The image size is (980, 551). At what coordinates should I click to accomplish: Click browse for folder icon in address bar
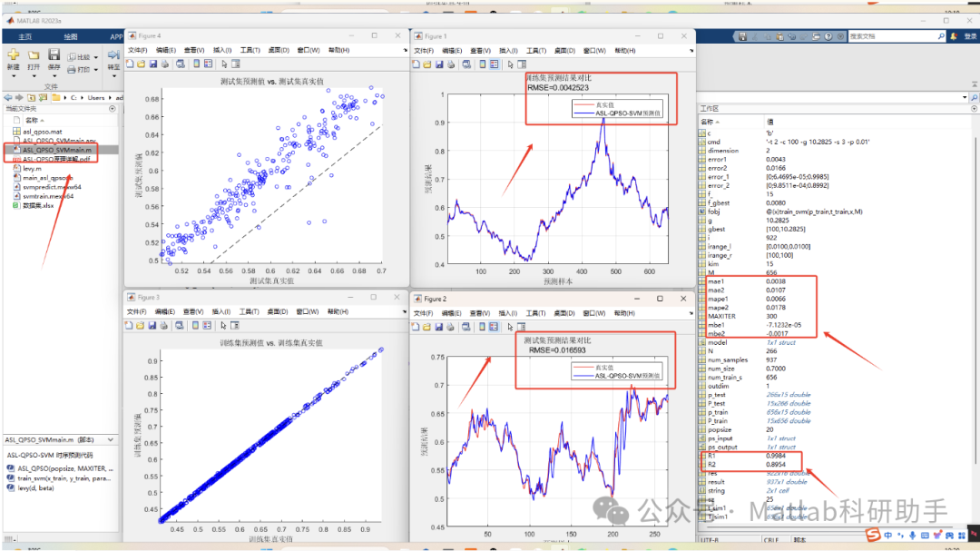pyautogui.click(x=44, y=97)
